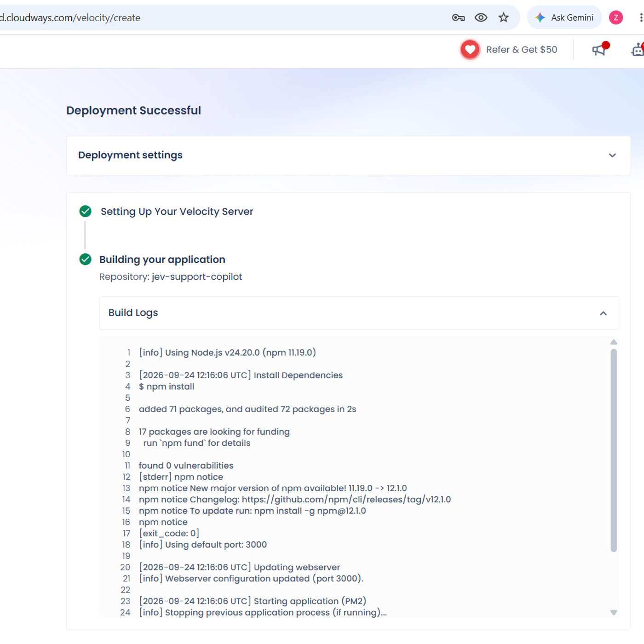Click log line 17 packages are looking for funding

coord(214,432)
